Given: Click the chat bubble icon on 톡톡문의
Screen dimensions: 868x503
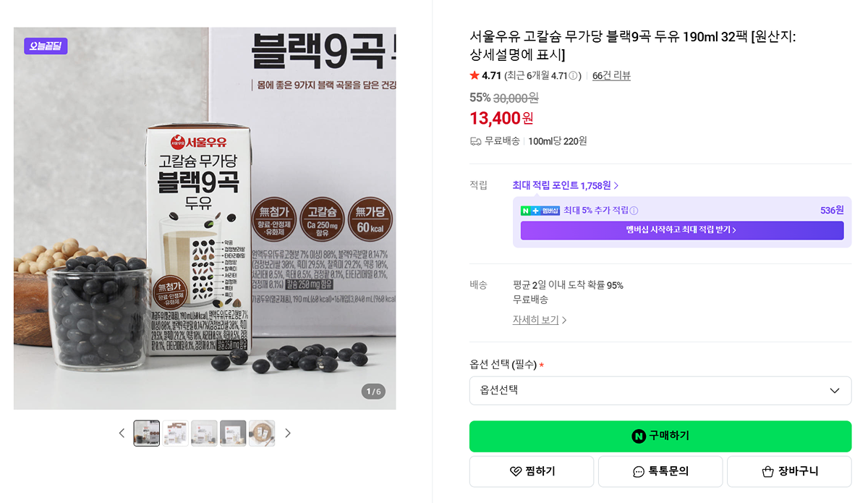Looking at the screenshot, I should [x=639, y=472].
